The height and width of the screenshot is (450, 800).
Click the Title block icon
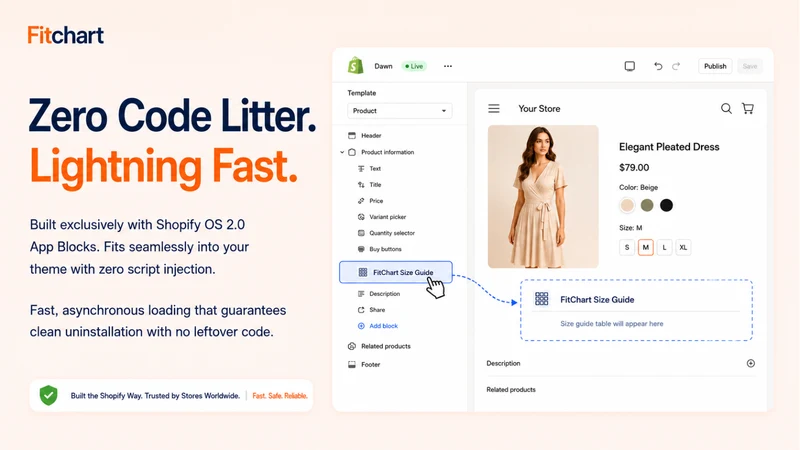(x=361, y=185)
